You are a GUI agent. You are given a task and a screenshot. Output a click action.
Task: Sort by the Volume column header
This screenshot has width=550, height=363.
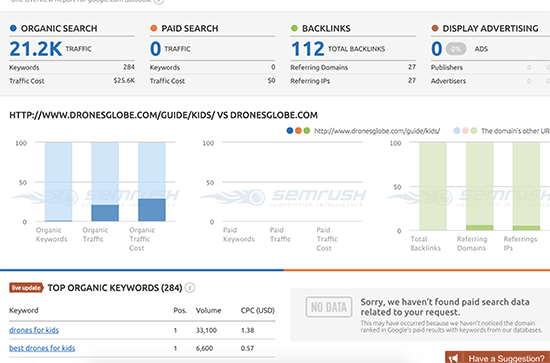coord(208,310)
